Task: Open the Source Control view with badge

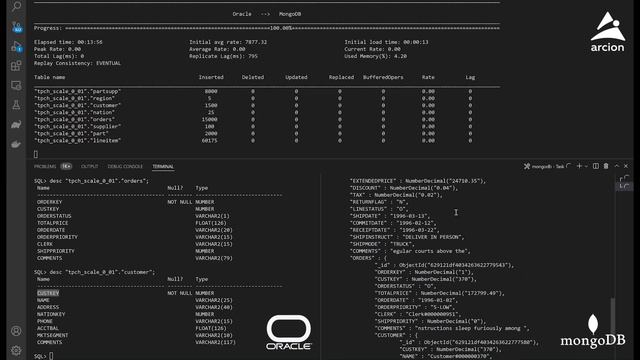Action: coord(16,27)
